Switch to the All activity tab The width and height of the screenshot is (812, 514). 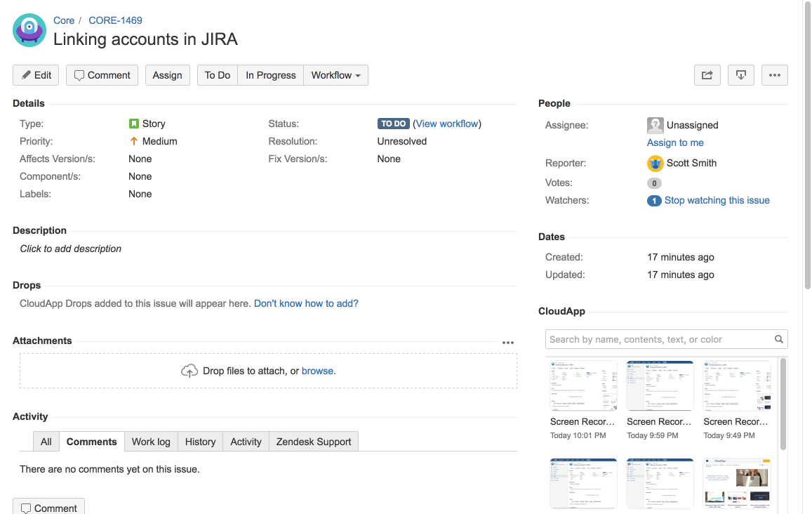tap(46, 442)
